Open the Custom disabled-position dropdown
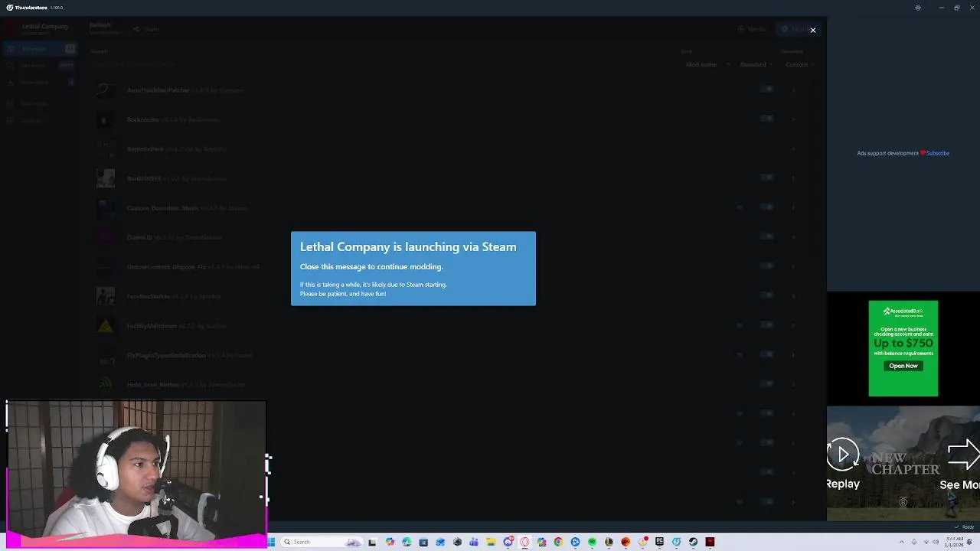The width and height of the screenshot is (980, 551). coord(799,64)
